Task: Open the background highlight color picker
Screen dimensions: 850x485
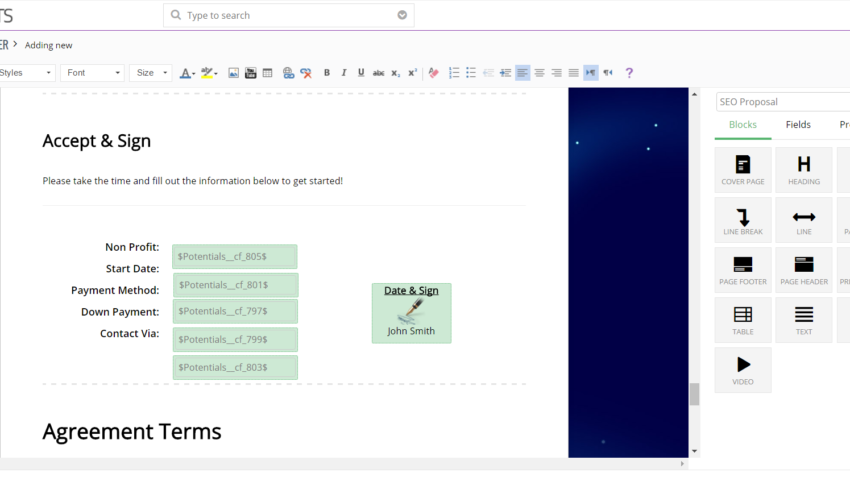Action: pos(209,73)
